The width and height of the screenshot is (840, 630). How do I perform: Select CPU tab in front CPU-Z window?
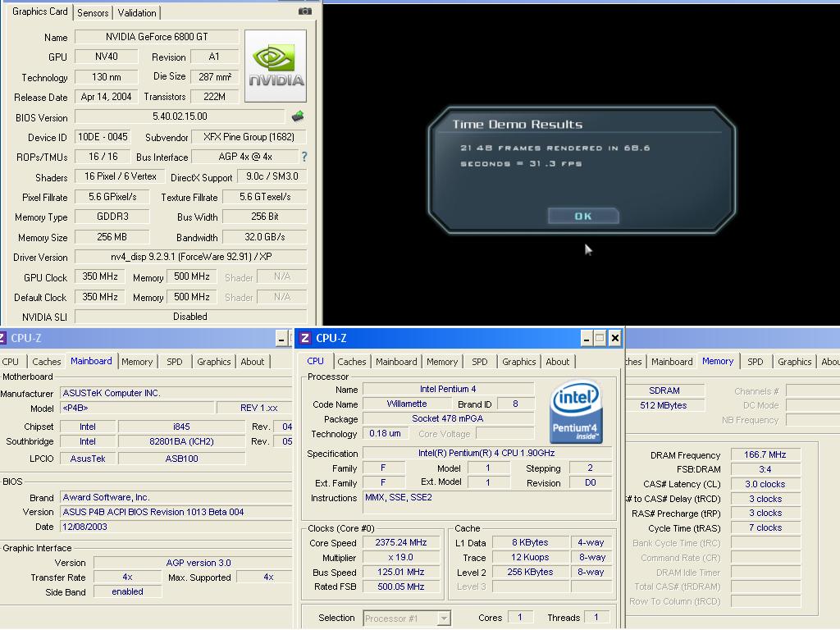(316, 361)
